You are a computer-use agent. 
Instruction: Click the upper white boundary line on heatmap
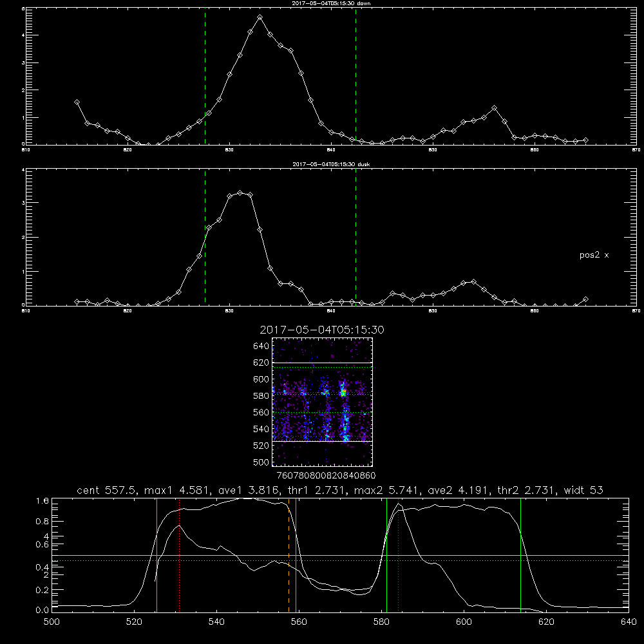click(x=323, y=363)
